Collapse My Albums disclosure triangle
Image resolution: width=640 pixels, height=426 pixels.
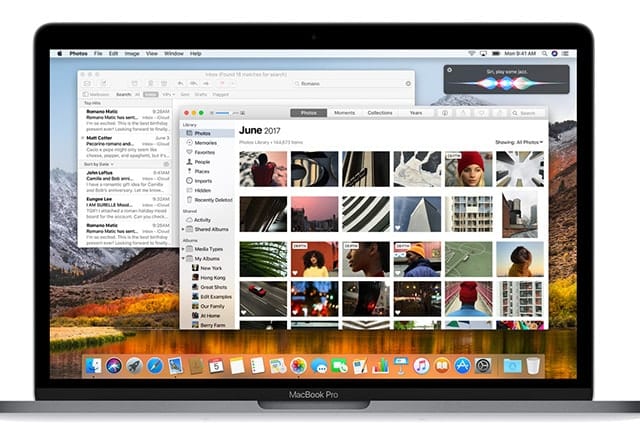point(183,259)
